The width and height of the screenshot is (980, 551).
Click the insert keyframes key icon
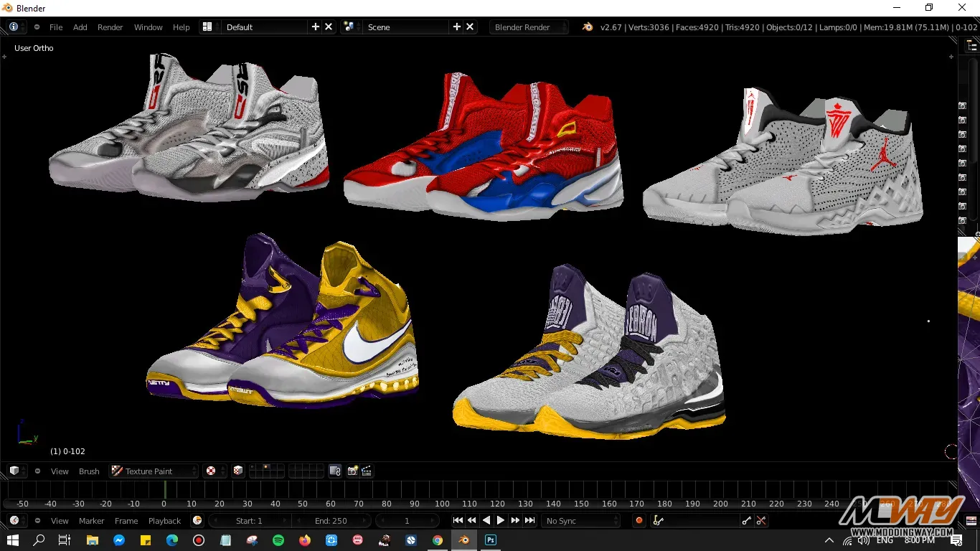coord(747,521)
